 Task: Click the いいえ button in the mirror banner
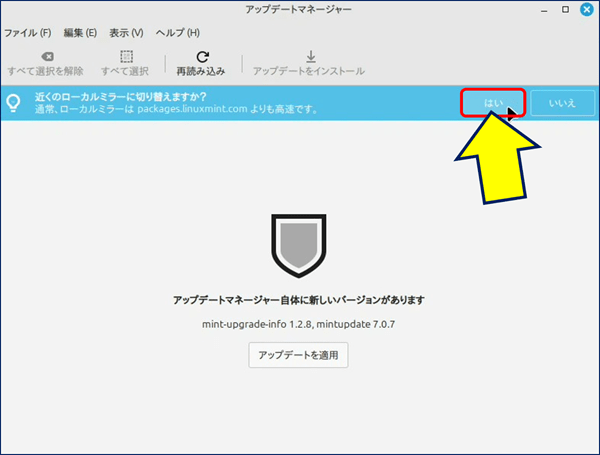coord(562,103)
